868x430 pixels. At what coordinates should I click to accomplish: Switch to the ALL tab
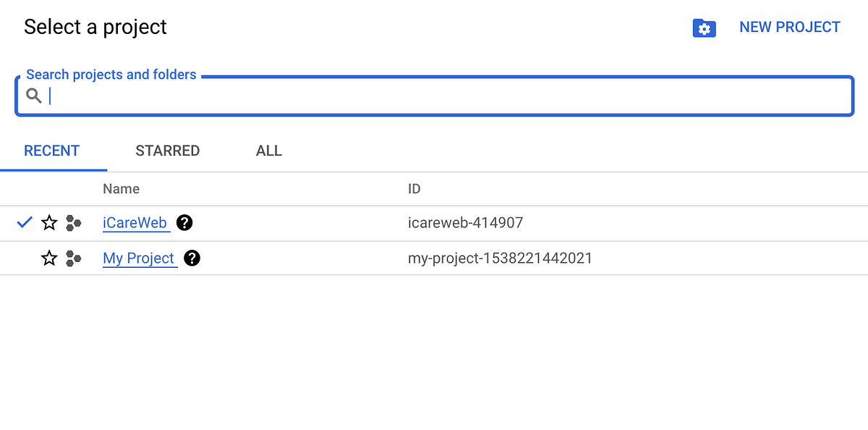coord(268,151)
